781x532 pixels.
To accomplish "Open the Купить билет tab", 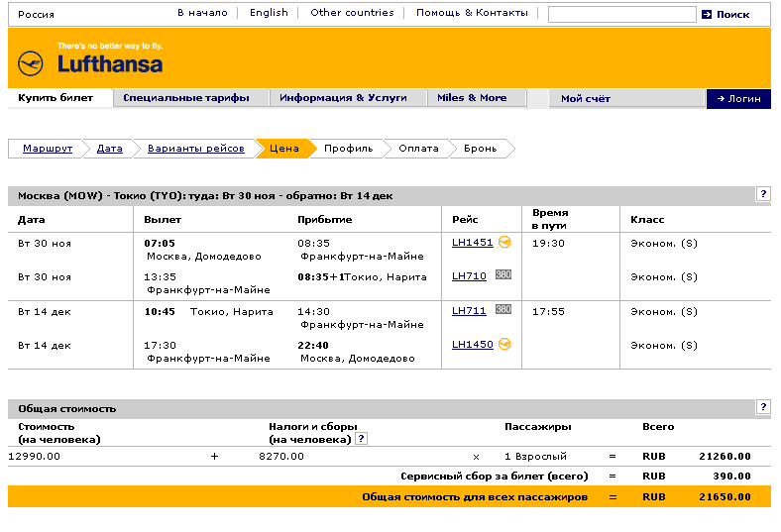I will (56, 97).
